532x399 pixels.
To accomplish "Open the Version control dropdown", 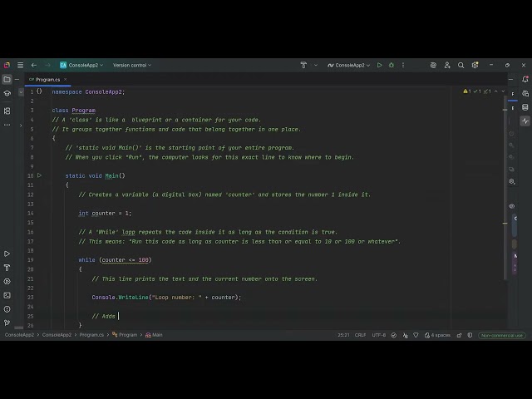I will click(132, 65).
